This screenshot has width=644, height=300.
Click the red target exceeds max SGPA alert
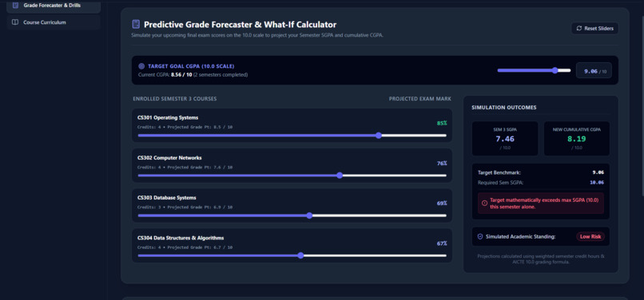[x=541, y=203]
